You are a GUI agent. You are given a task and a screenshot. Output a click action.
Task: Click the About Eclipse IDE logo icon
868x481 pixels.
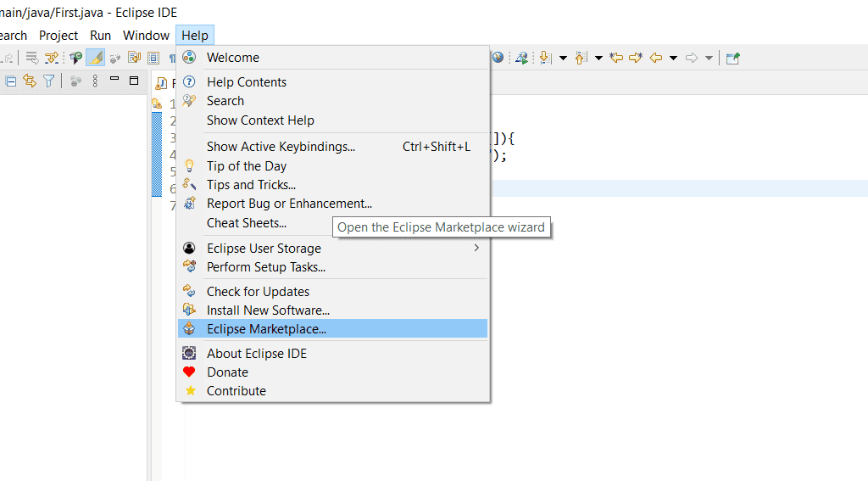tap(189, 353)
